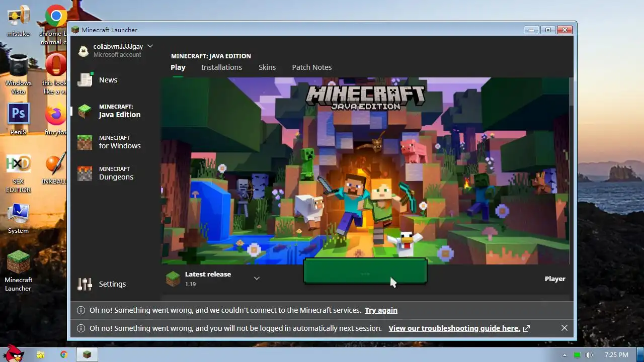The image size is (644, 362).
Task: Click the Latest release grass block icon
Action: [173, 279]
